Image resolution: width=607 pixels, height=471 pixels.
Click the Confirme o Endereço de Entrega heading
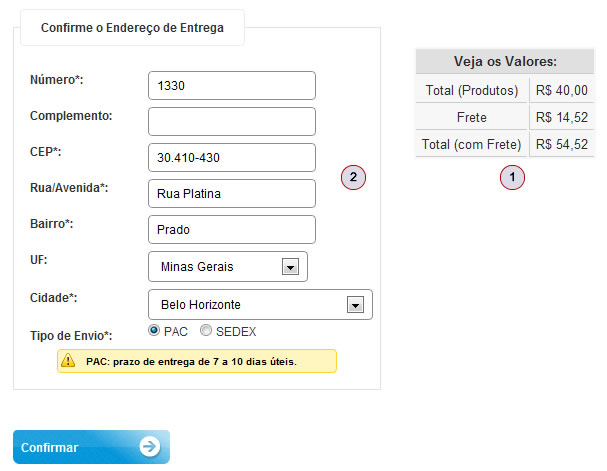[x=132, y=28]
